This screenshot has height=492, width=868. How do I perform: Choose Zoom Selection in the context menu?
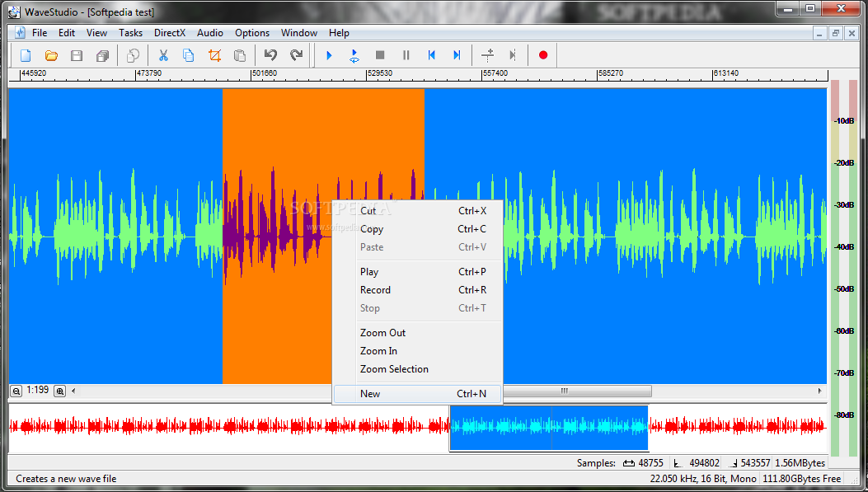418,369
